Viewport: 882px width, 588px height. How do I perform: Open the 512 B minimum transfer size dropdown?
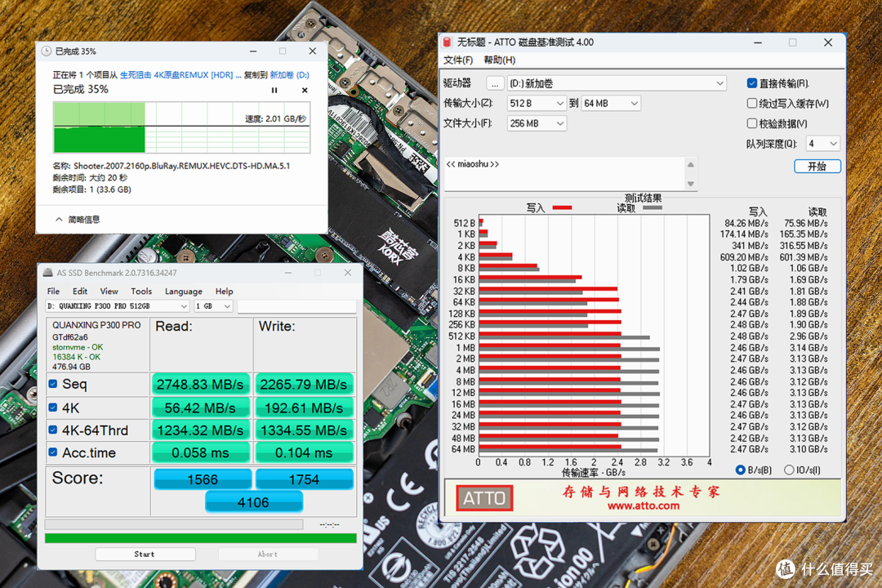click(x=537, y=104)
